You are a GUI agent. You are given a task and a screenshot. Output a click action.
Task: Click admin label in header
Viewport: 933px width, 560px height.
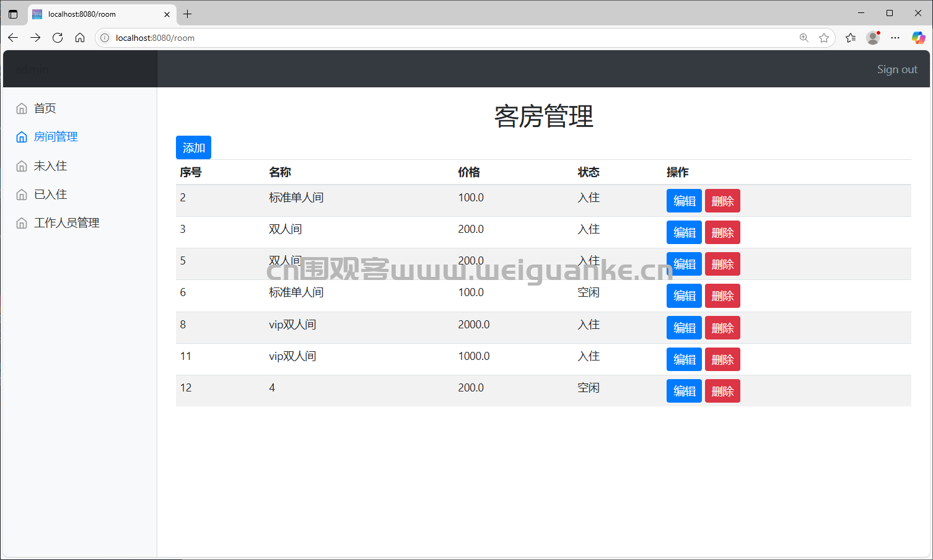(32, 69)
